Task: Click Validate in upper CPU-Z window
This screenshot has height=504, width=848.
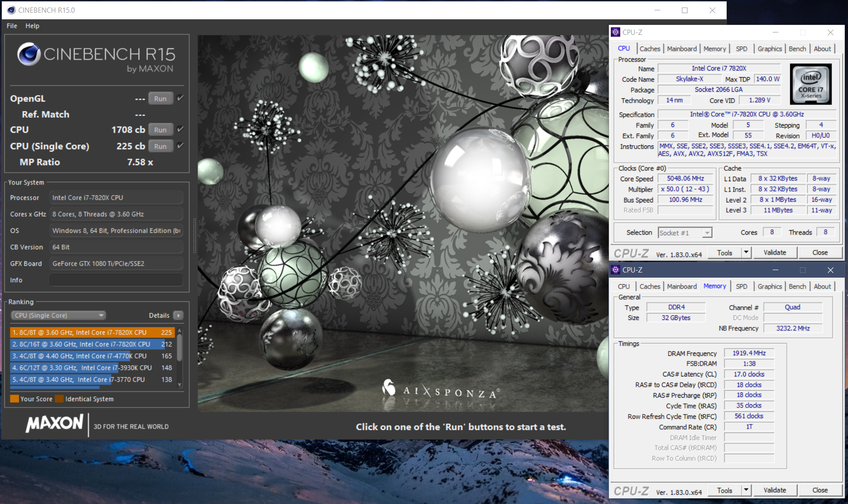Action: tap(775, 253)
